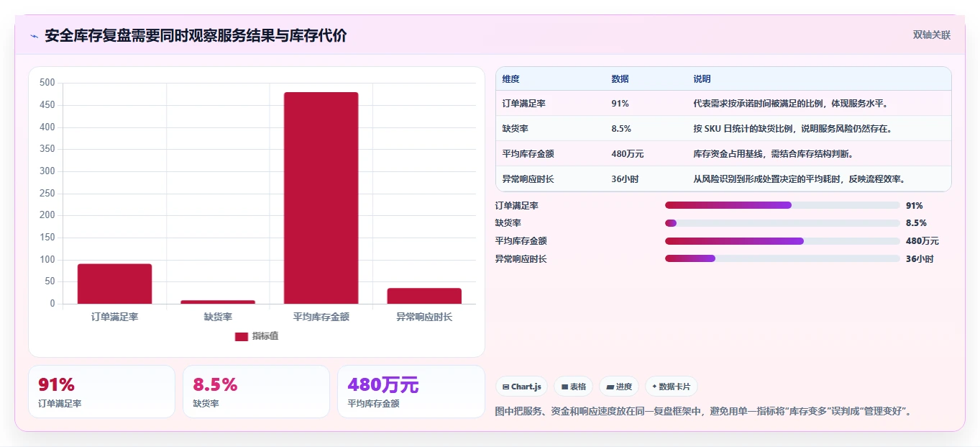Click the 缺货率 x-axis label
The width and height of the screenshot is (980, 447).
218,317
